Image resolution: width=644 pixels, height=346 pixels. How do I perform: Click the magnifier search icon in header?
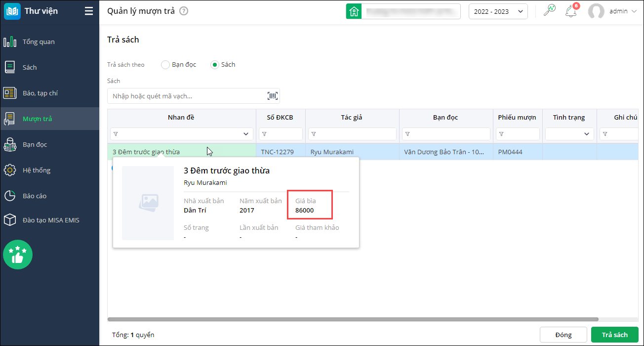point(549,10)
